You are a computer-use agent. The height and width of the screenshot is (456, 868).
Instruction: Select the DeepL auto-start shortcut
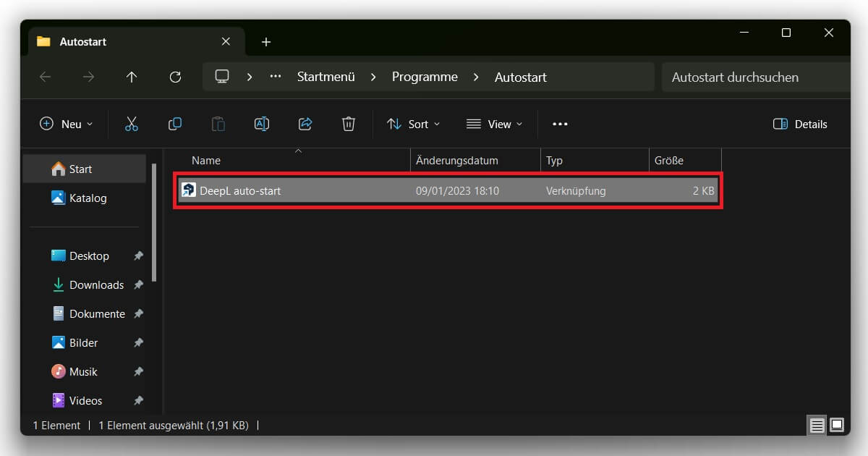pyautogui.click(x=246, y=190)
